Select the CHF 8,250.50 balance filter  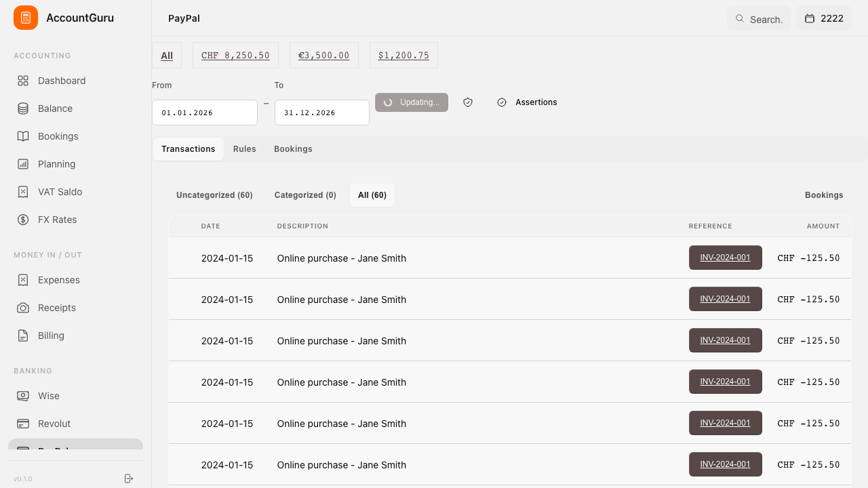pyautogui.click(x=235, y=56)
